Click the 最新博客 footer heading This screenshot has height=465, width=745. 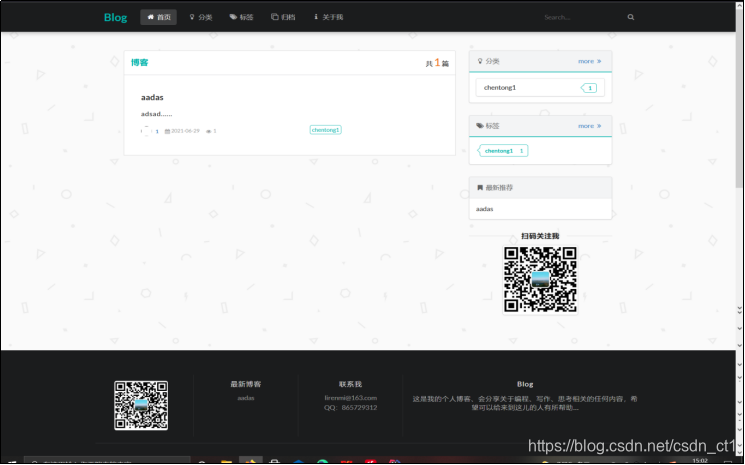(246, 384)
